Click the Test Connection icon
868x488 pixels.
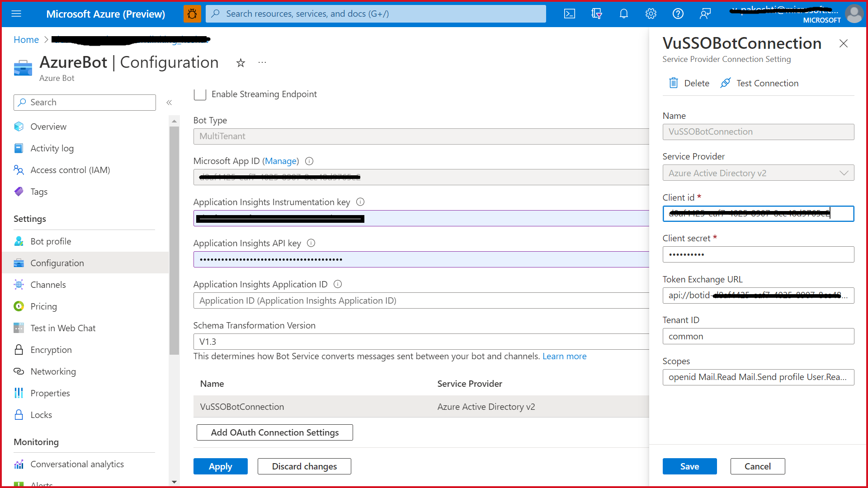pos(725,83)
